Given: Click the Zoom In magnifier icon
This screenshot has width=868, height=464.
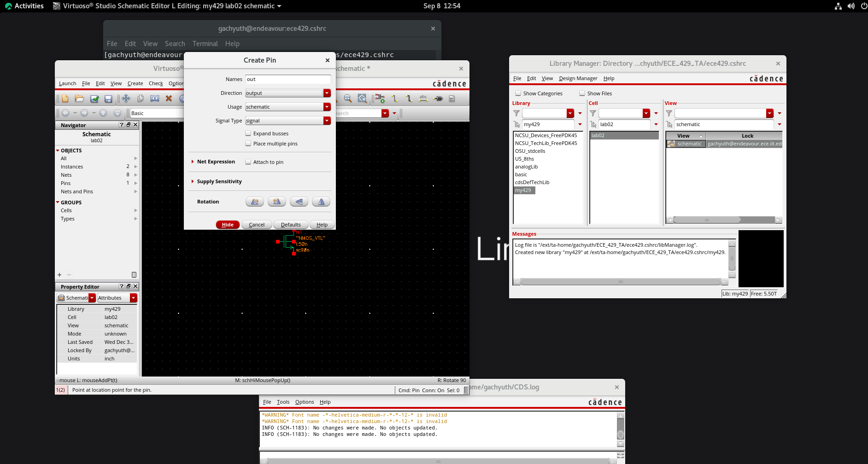Looking at the screenshot, I should tap(348, 99).
